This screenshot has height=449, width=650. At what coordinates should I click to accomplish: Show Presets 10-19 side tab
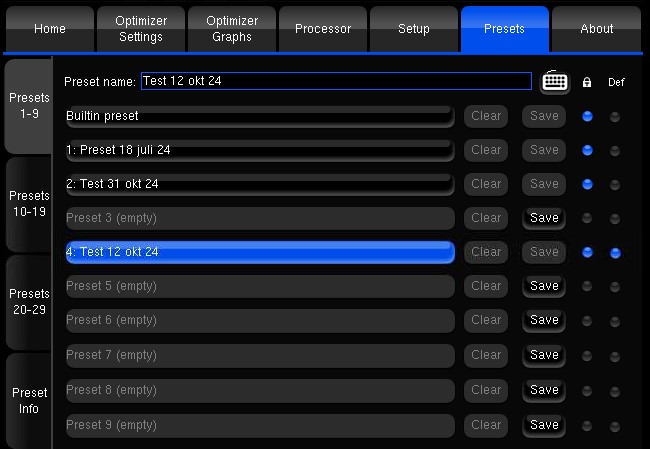pos(29,204)
